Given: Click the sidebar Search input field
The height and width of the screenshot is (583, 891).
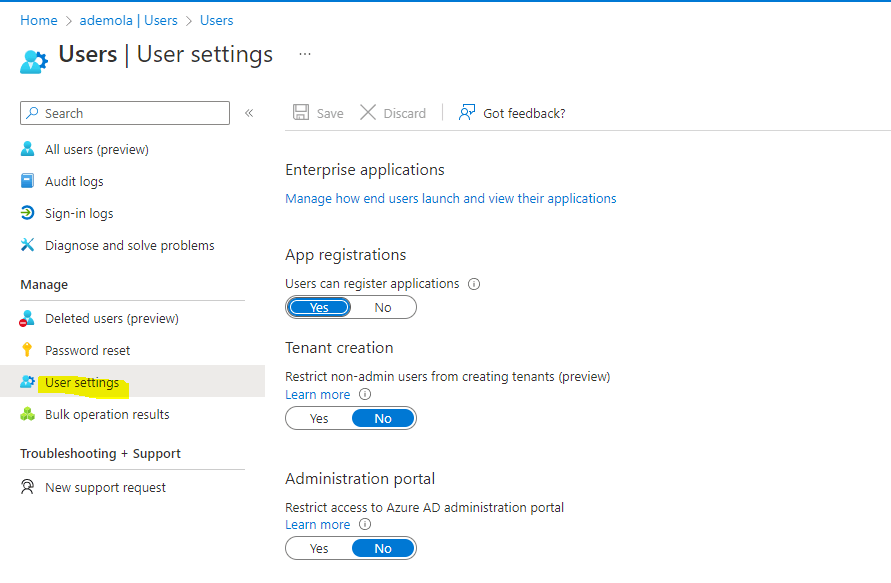Looking at the screenshot, I should (125, 113).
